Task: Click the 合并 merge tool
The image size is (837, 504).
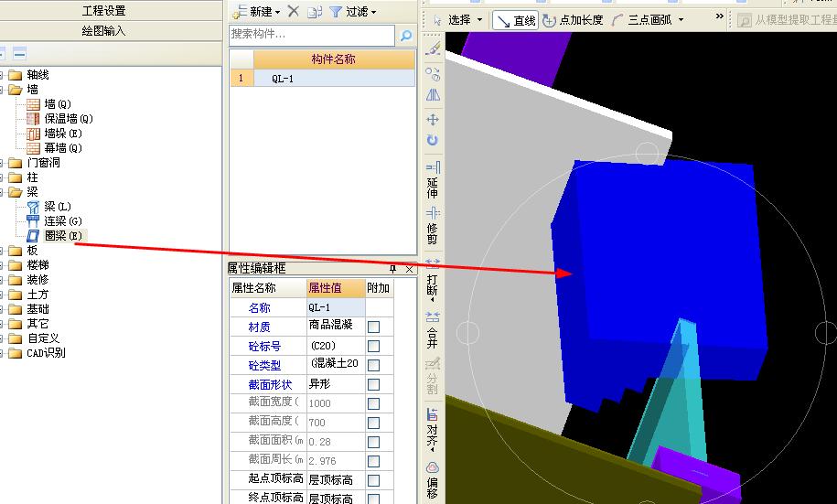Action: [433, 329]
